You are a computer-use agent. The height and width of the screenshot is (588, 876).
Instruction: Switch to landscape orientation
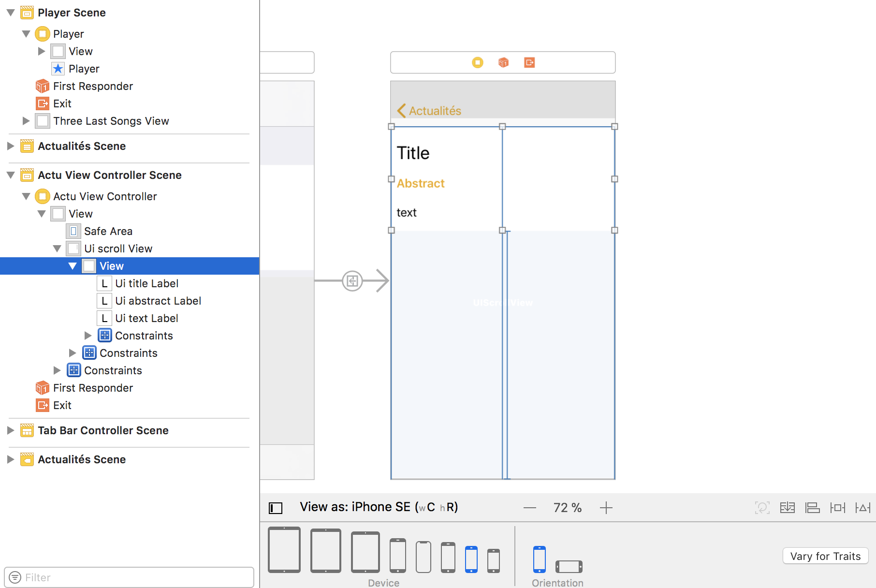tap(569, 566)
